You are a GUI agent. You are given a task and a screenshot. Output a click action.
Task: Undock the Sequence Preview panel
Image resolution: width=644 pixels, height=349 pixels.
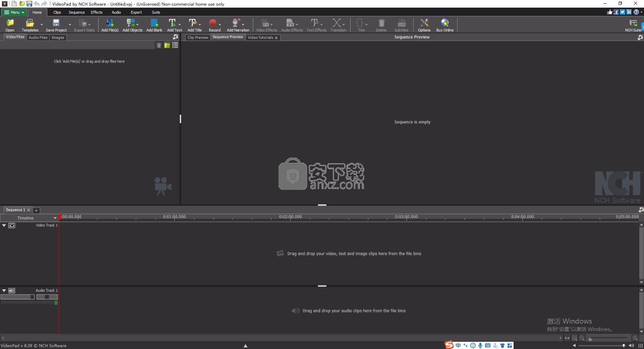(640, 37)
